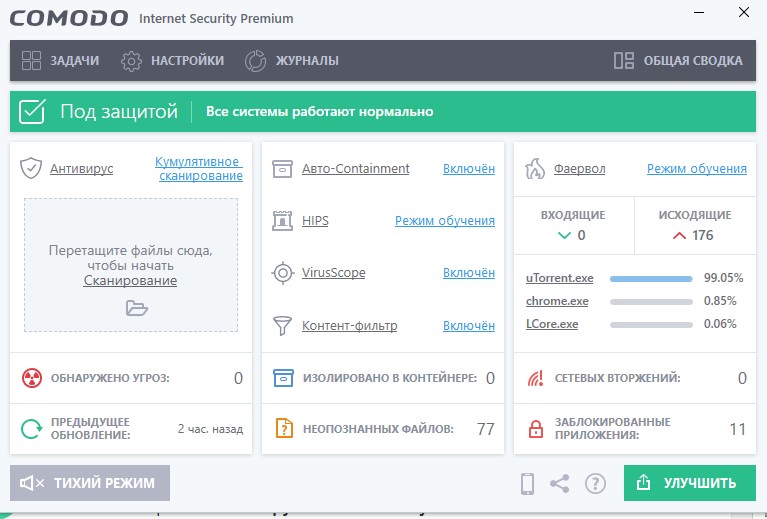Click the green checkmark status icon
767x519 pixels.
(32, 112)
